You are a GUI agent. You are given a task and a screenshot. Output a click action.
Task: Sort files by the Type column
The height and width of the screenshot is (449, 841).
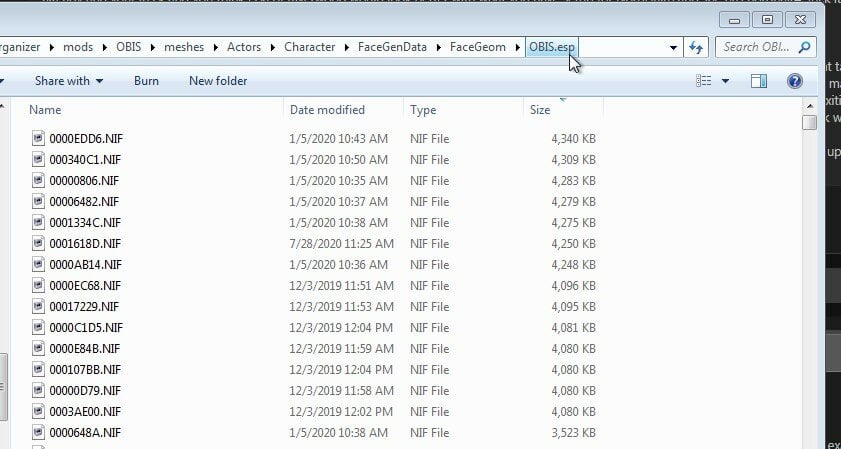click(x=423, y=110)
